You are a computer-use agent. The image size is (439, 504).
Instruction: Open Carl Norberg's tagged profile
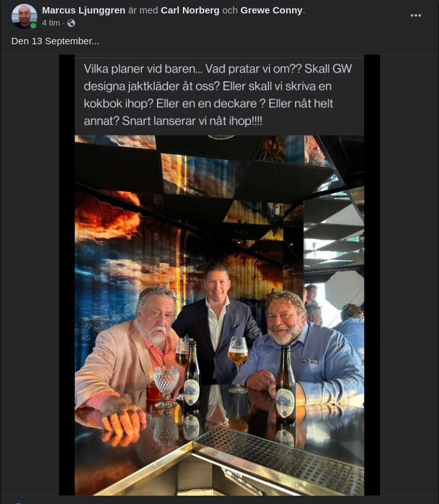coord(190,10)
